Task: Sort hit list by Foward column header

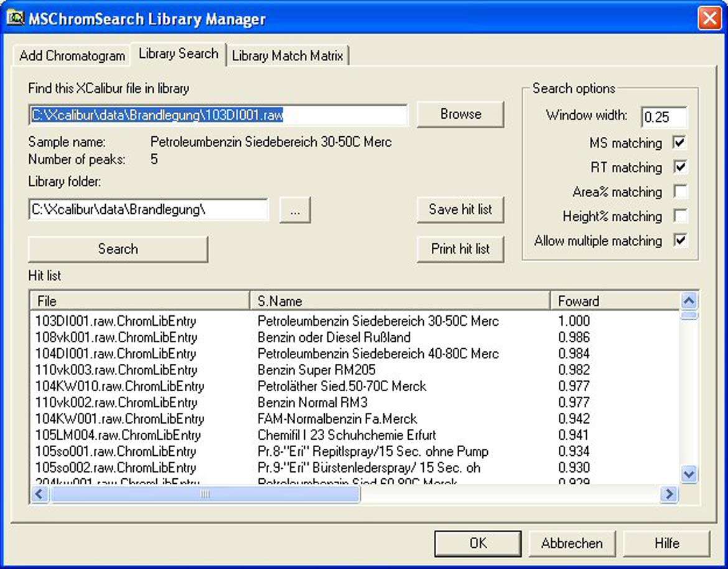Action: point(615,301)
